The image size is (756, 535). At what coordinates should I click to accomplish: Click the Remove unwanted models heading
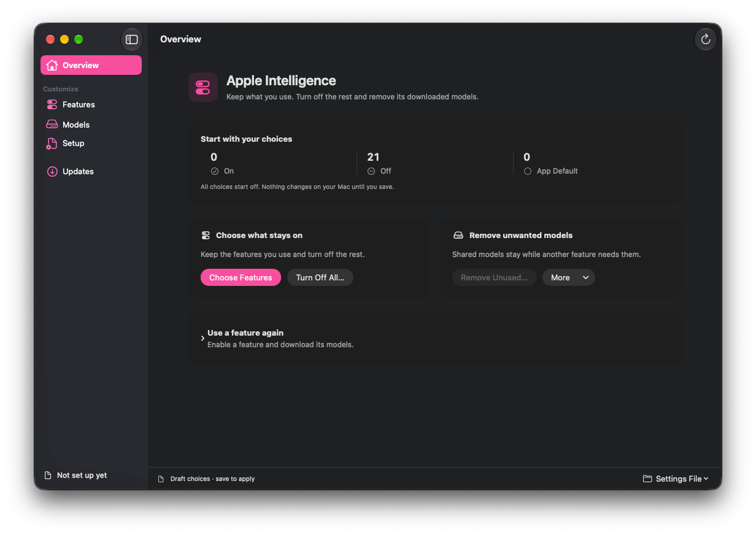521,236
